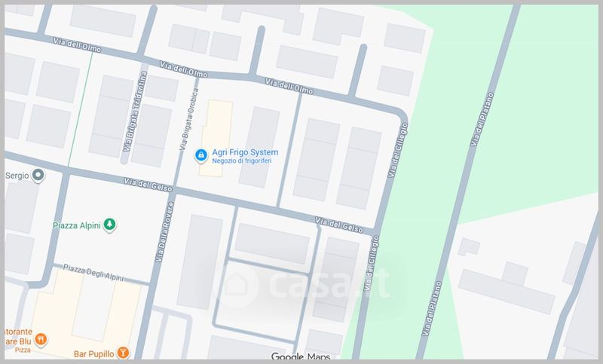Select the Bar Pupillo place name
The image size is (603, 364).
(93, 354)
